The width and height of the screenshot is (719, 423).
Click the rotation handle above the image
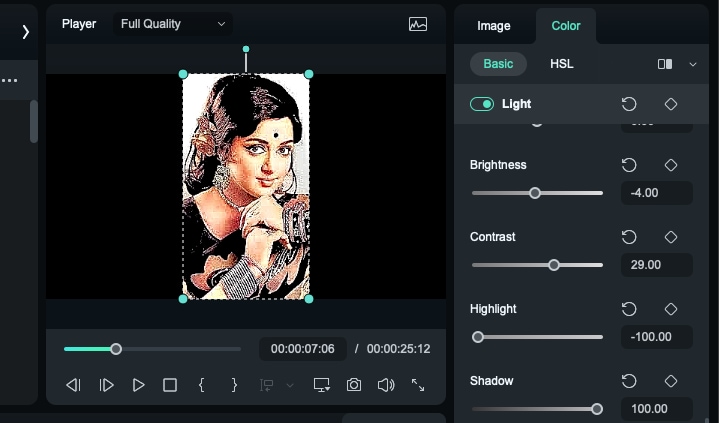click(246, 49)
